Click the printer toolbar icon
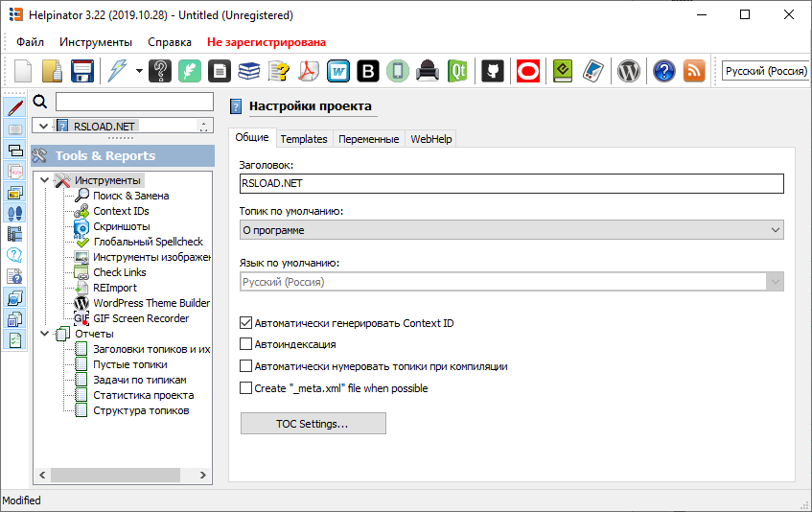The image size is (812, 512). click(x=429, y=71)
